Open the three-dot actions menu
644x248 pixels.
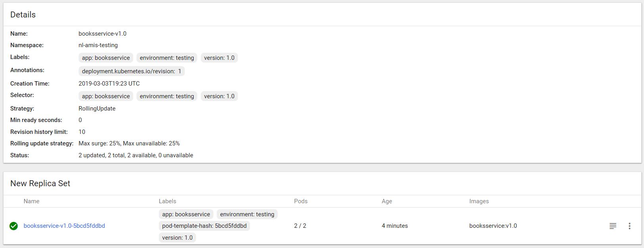[x=629, y=226]
